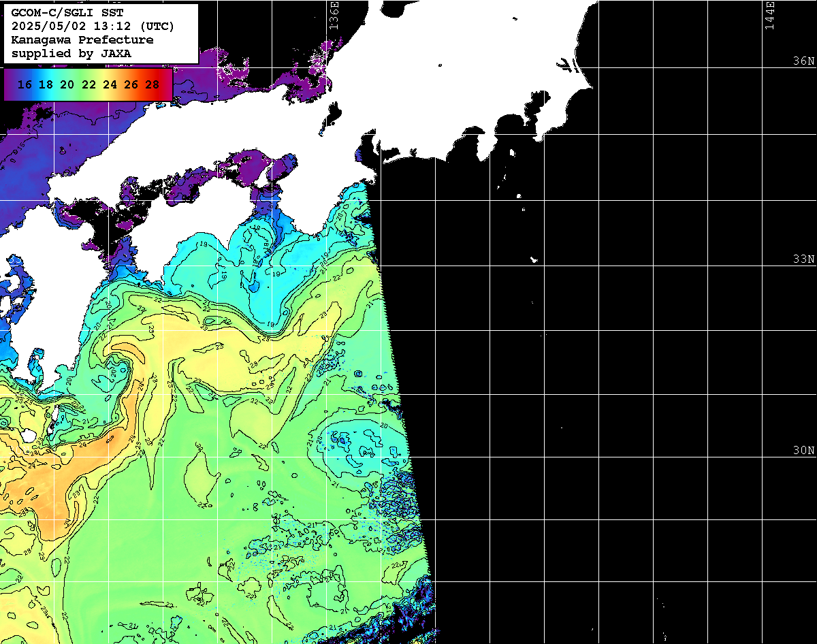This screenshot has width=817, height=644.
Task: Click the "144E" longitude label
Action: [770, 15]
